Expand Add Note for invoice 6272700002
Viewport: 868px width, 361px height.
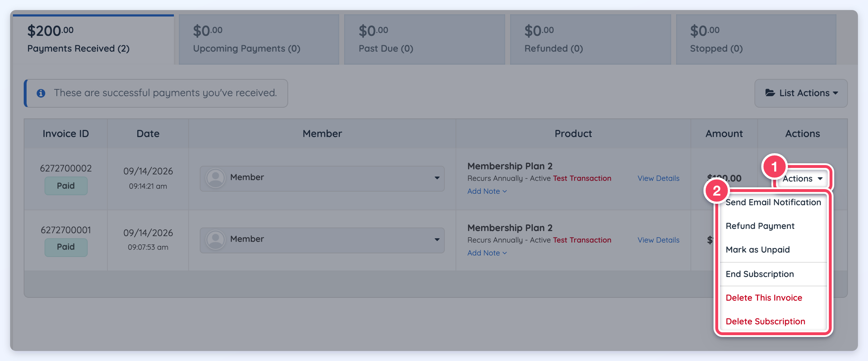[487, 191]
